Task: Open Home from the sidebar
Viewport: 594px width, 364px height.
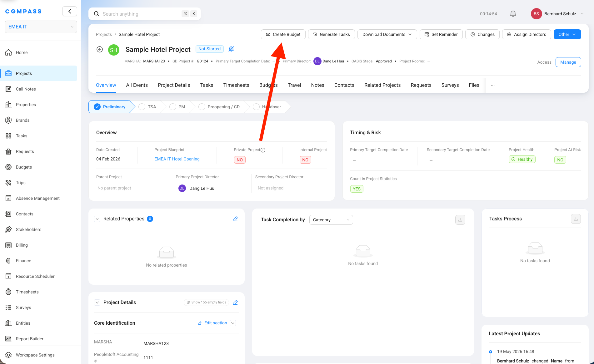Action: pyautogui.click(x=22, y=52)
